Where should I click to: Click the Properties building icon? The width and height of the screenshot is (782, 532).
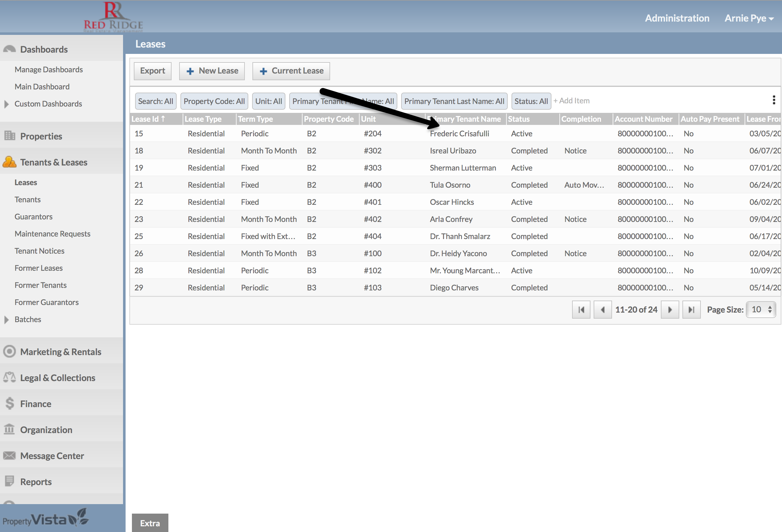[10, 136]
